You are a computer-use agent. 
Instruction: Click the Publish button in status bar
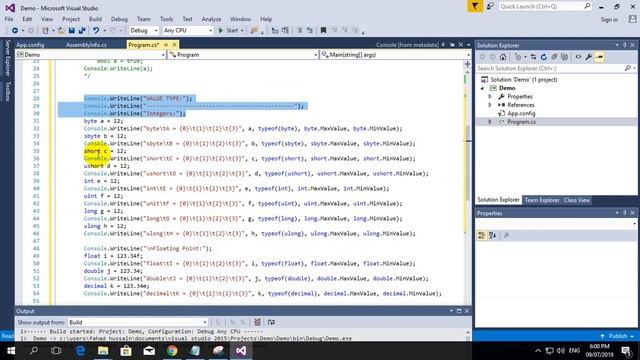pyautogui.click(x=617, y=336)
